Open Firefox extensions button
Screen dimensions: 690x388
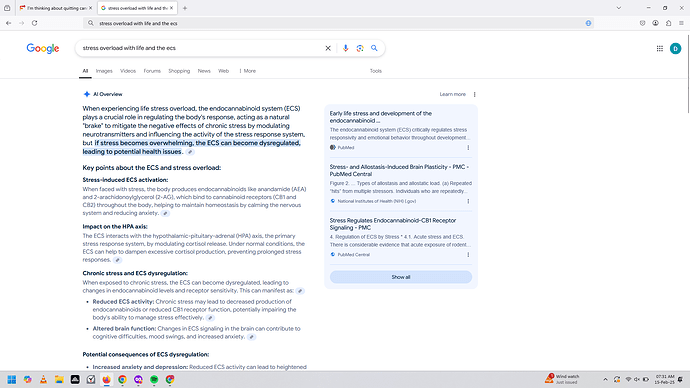tap(668, 23)
